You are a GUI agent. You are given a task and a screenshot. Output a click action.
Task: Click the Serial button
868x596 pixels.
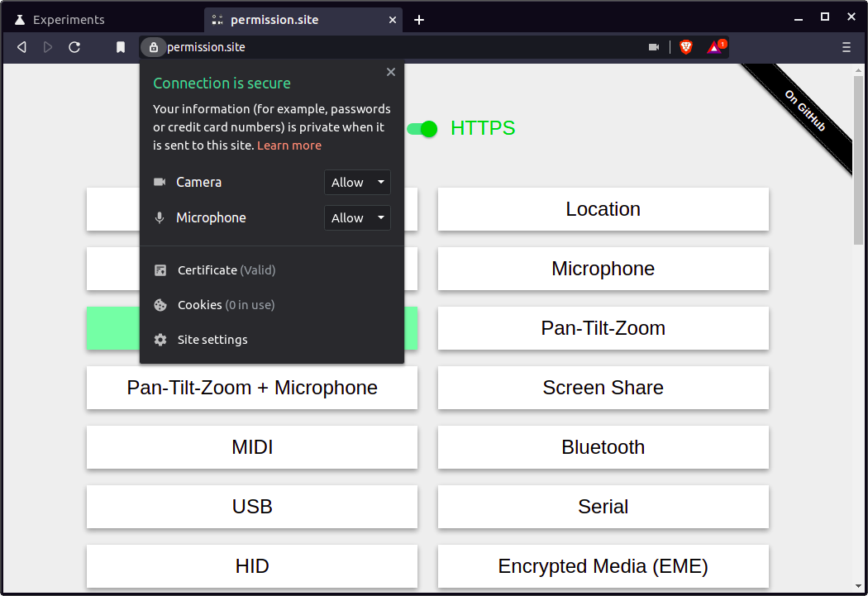[603, 507]
